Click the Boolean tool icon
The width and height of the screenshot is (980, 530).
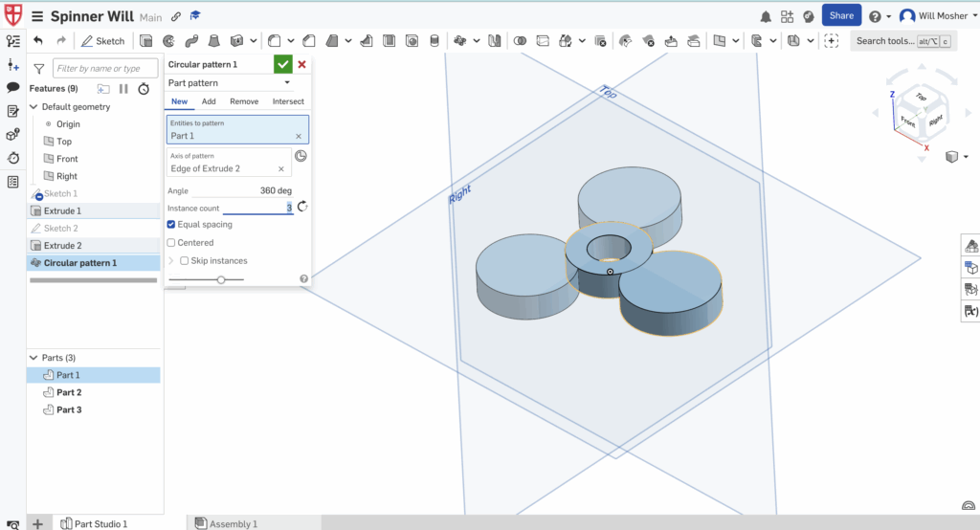coord(520,41)
